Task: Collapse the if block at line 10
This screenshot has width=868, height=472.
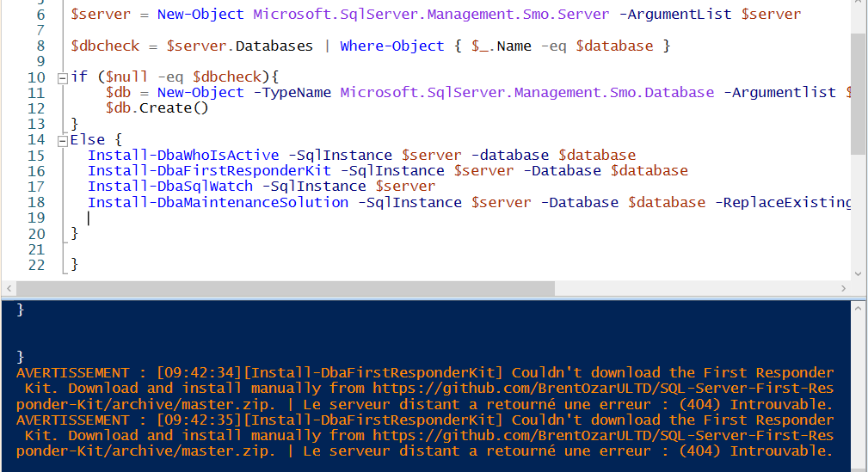Action: click(62, 77)
